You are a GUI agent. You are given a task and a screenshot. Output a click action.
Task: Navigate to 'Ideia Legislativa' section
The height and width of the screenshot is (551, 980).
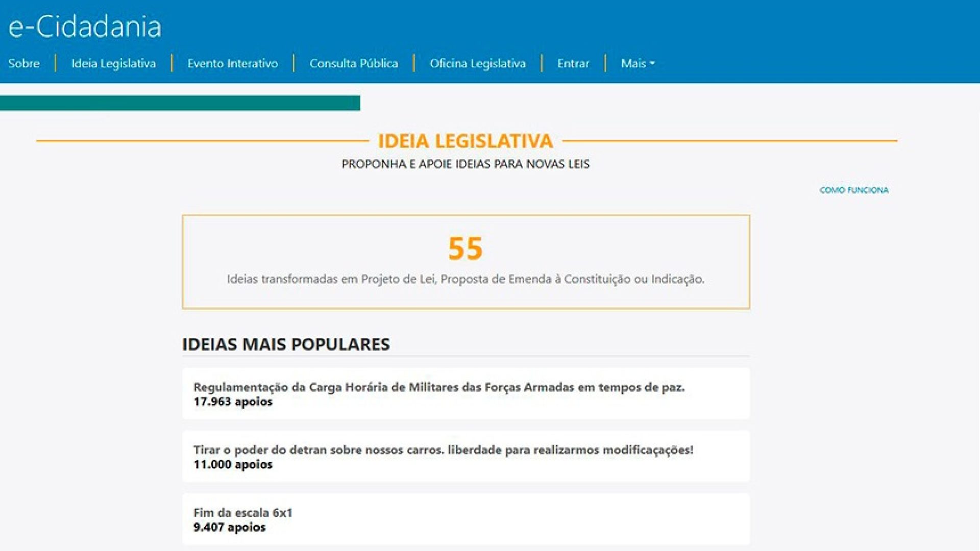(113, 63)
